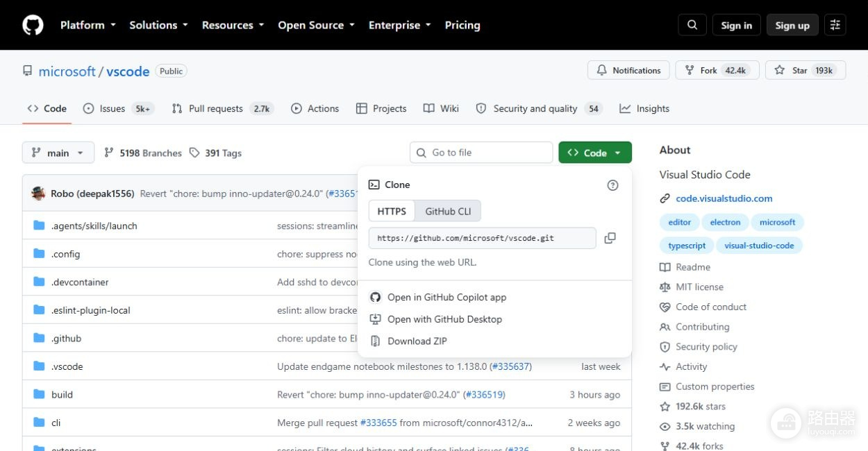Click the build folder icon
This screenshot has height=451, width=868.
tap(39, 394)
